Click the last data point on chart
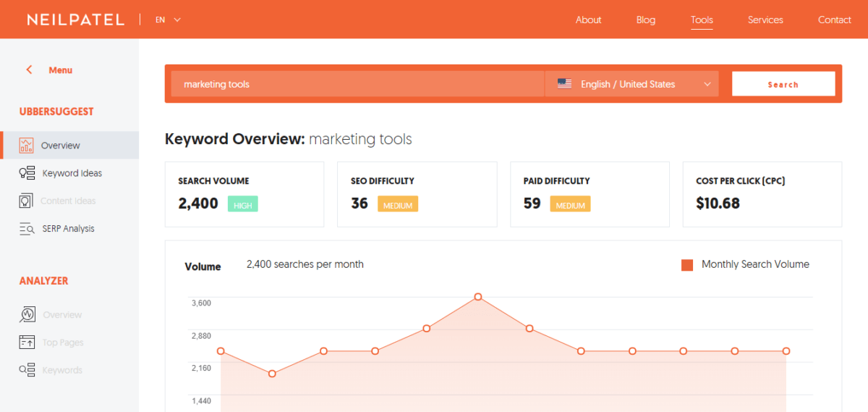868x412 pixels. pyautogui.click(x=786, y=351)
